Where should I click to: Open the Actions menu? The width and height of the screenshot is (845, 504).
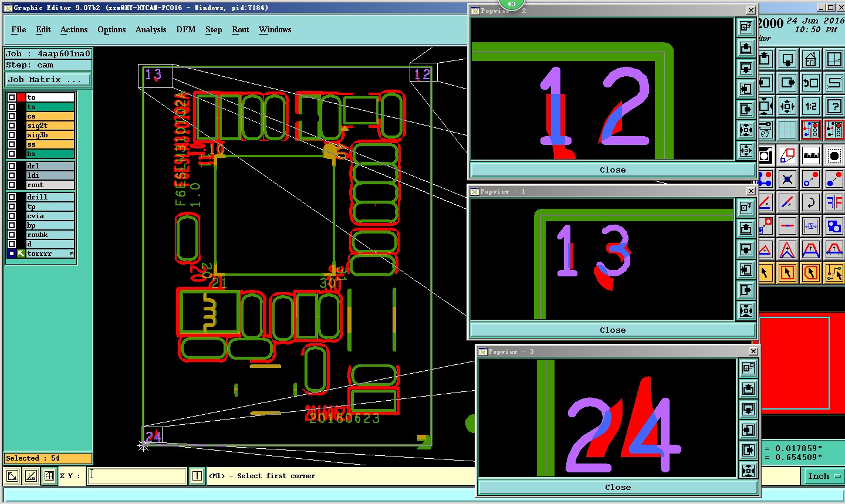74,29
